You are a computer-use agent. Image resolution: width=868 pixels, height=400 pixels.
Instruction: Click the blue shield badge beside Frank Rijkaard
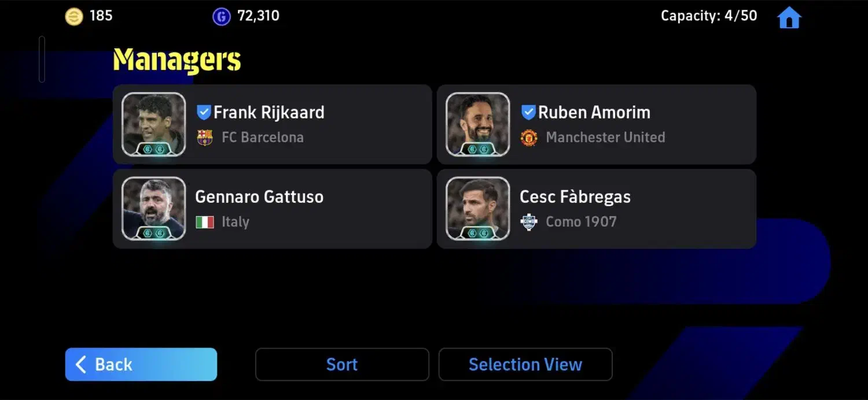[x=204, y=112]
